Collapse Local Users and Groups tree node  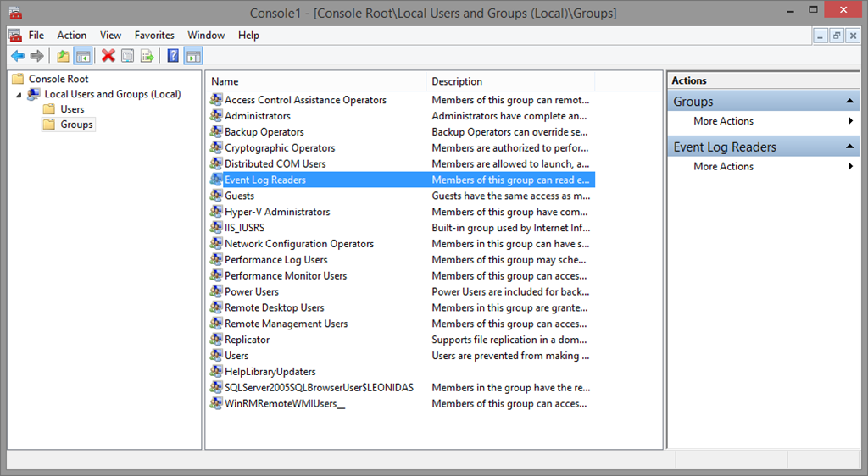click(19, 94)
